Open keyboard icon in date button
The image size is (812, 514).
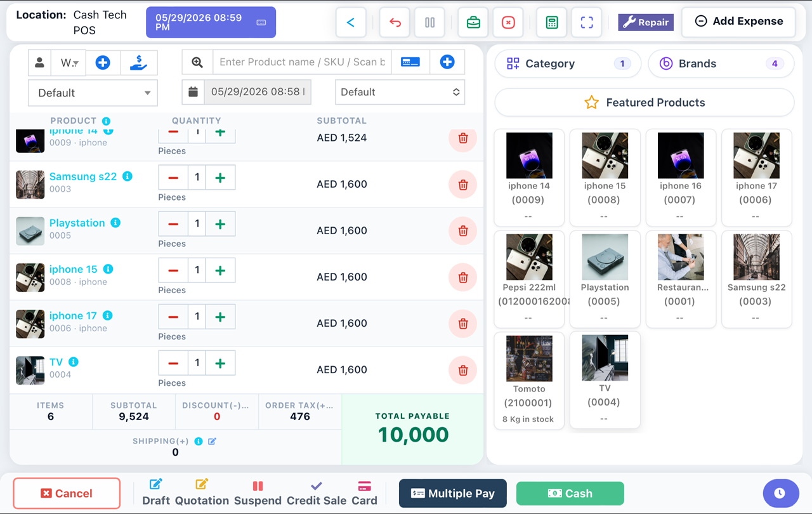[261, 22]
